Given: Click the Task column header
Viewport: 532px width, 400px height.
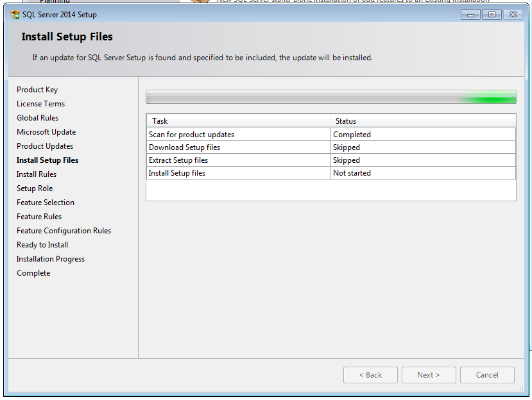Looking at the screenshot, I should coord(239,121).
